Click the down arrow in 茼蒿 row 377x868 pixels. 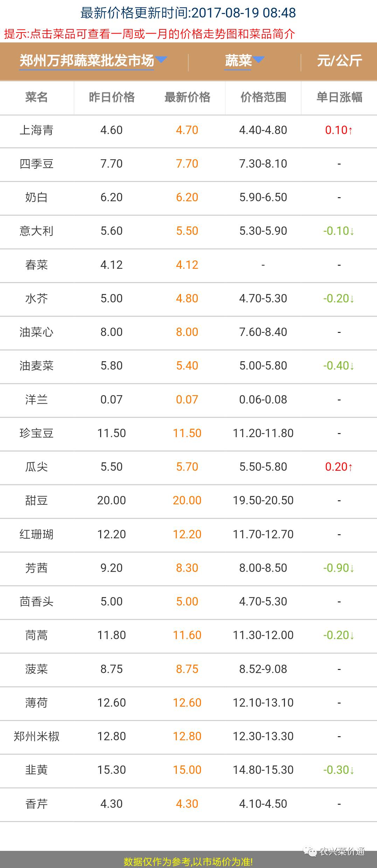352,636
